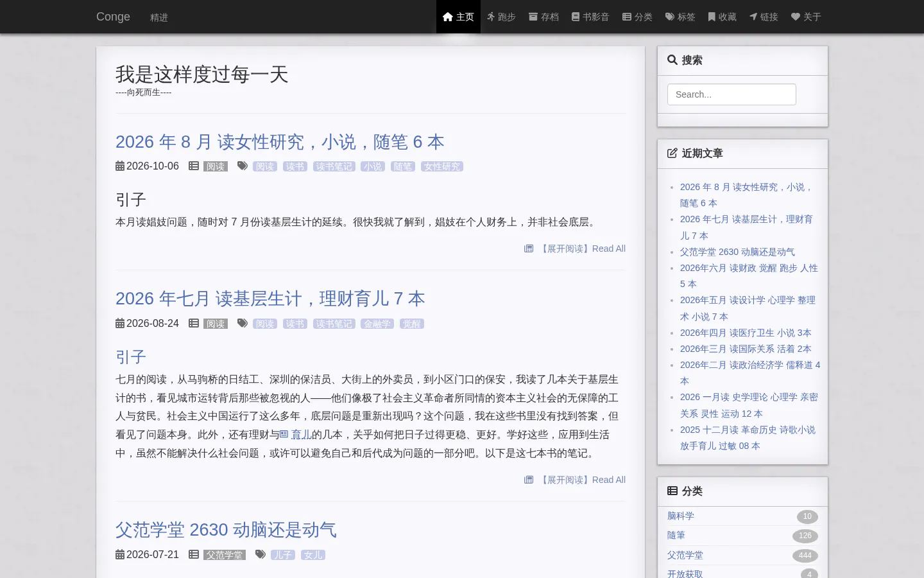Open the 分类 categories nav item

pyautogui.click(x=637, y=17)
